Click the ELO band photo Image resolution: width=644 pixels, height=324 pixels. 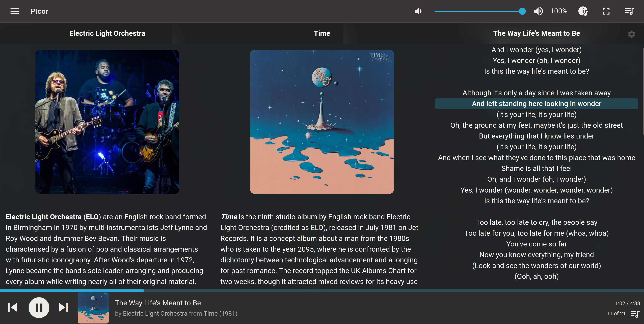pyautogui.click(x=107, y=122)
